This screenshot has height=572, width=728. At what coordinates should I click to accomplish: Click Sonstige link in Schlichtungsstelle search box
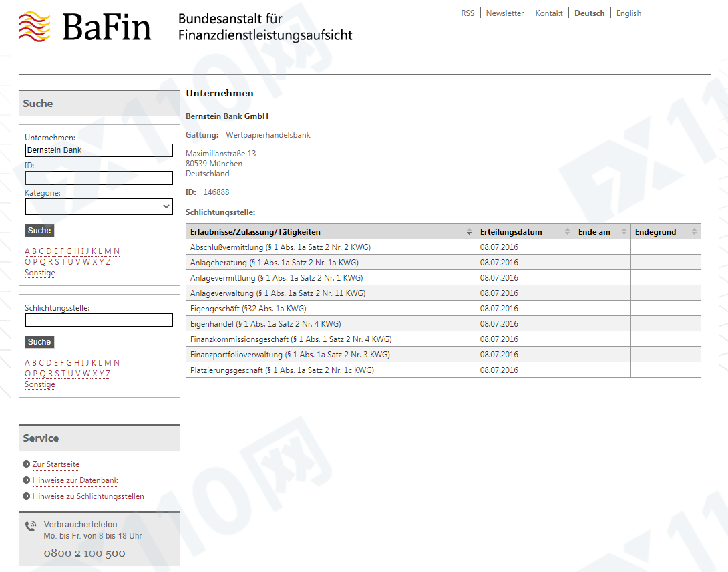40,384
